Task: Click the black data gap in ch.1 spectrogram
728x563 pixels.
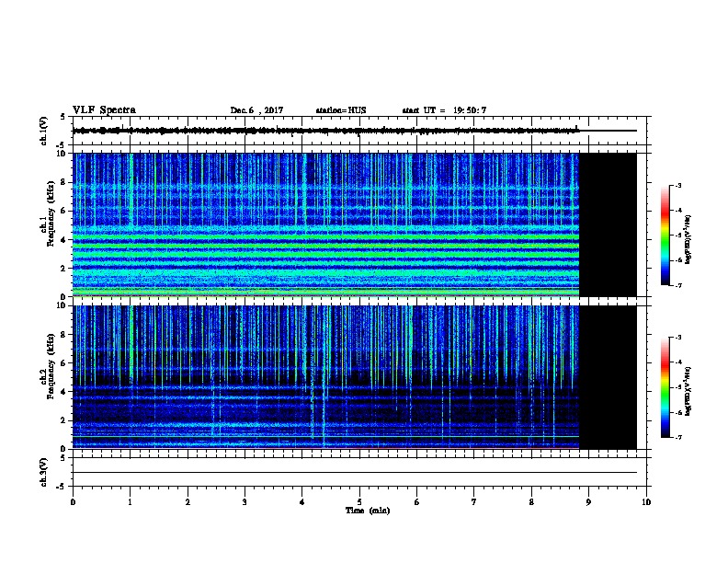Action: tap(608, 224)
